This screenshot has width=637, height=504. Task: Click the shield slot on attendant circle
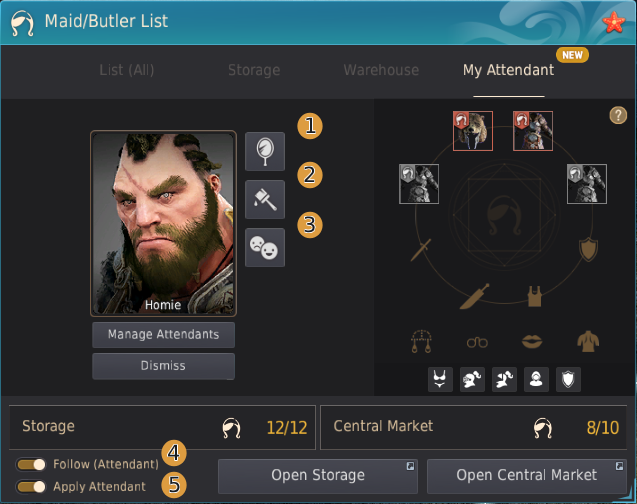[588, 249]
